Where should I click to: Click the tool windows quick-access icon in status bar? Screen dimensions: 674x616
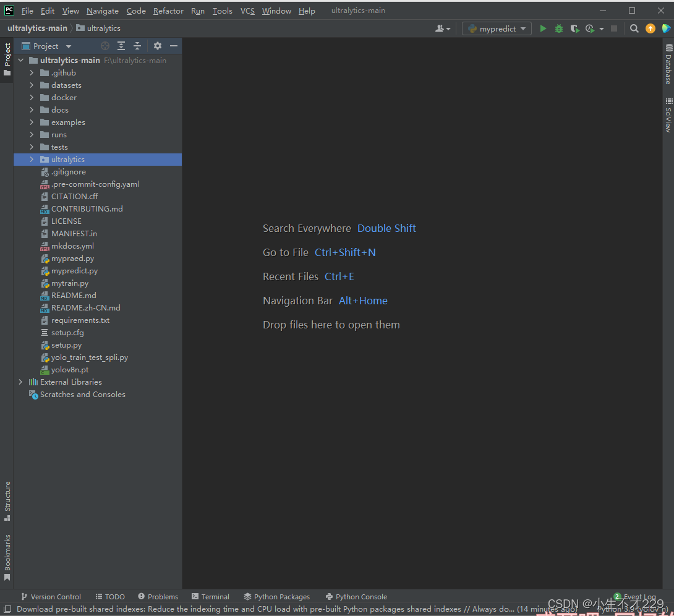click(7, 609)
